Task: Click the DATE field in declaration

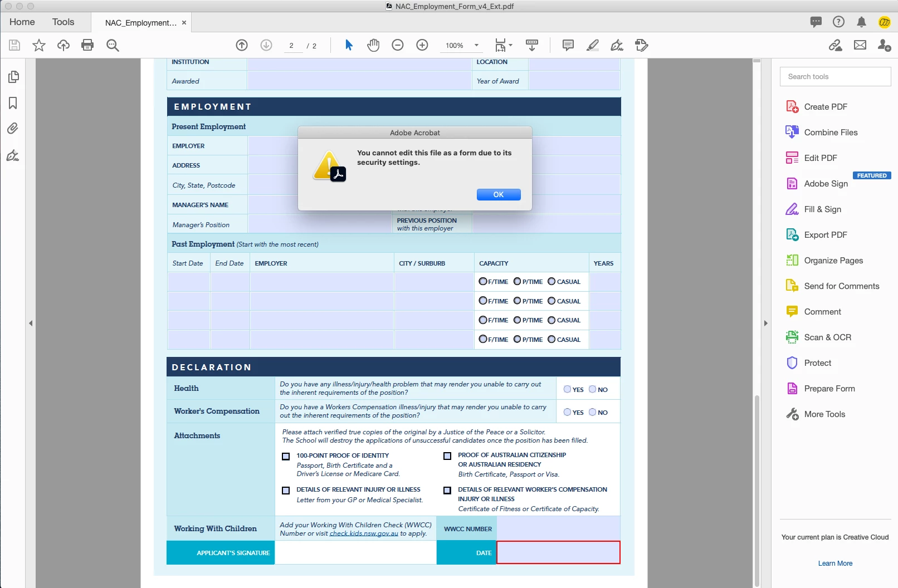Action: (558, 552)
